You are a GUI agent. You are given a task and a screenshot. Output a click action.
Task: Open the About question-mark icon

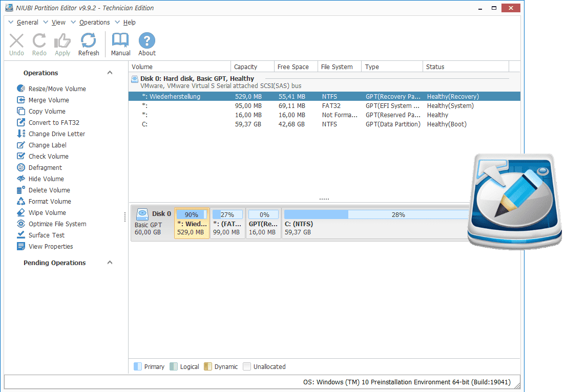[147, 40]
